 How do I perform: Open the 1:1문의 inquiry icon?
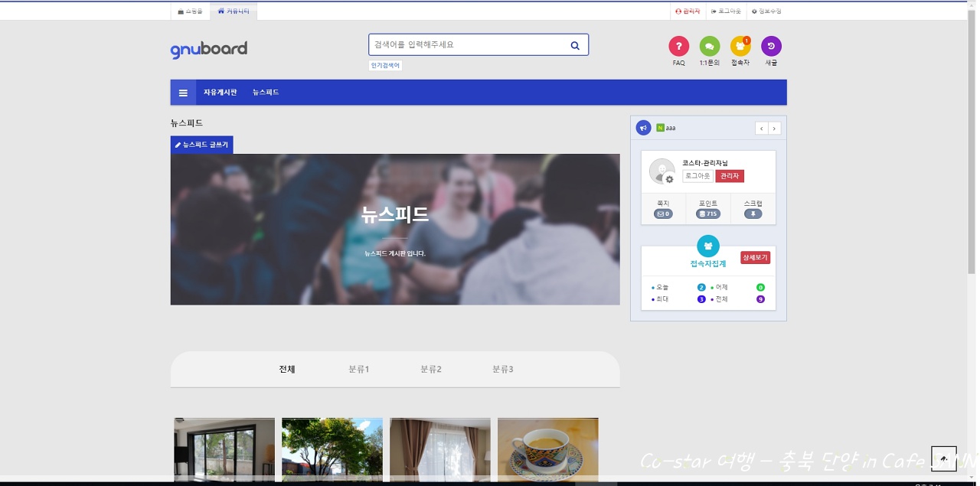coord(710,47)
